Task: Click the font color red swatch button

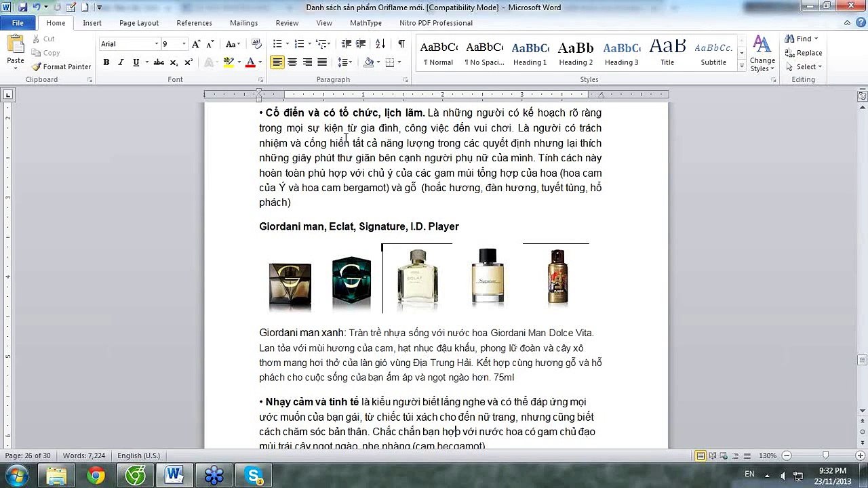Action: [x=250, y=62]
